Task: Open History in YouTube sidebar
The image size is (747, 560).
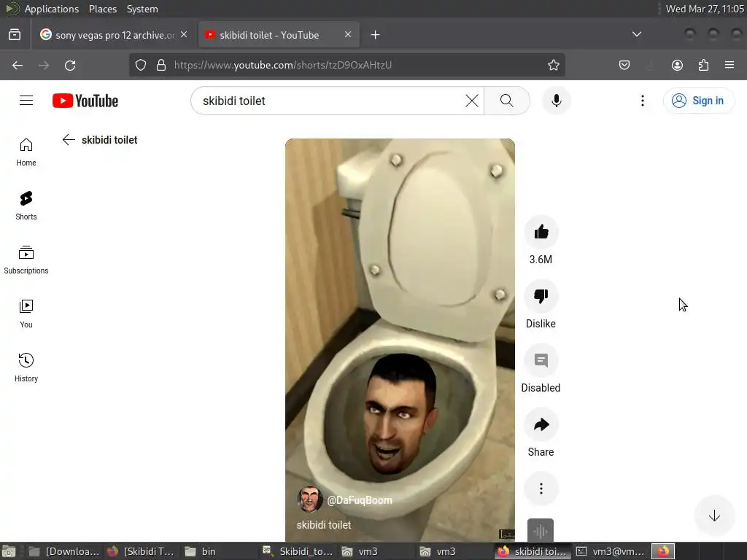Action: pyautogui.click(x=26, y=368)
